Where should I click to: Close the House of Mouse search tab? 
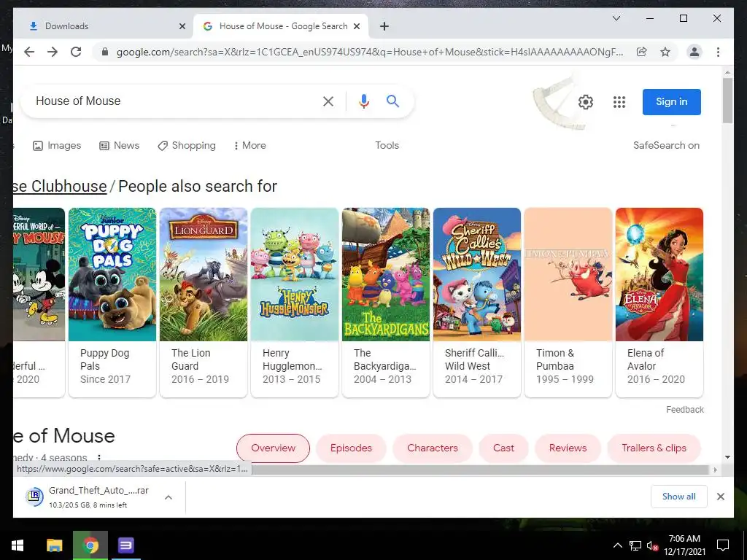point(356,26)
